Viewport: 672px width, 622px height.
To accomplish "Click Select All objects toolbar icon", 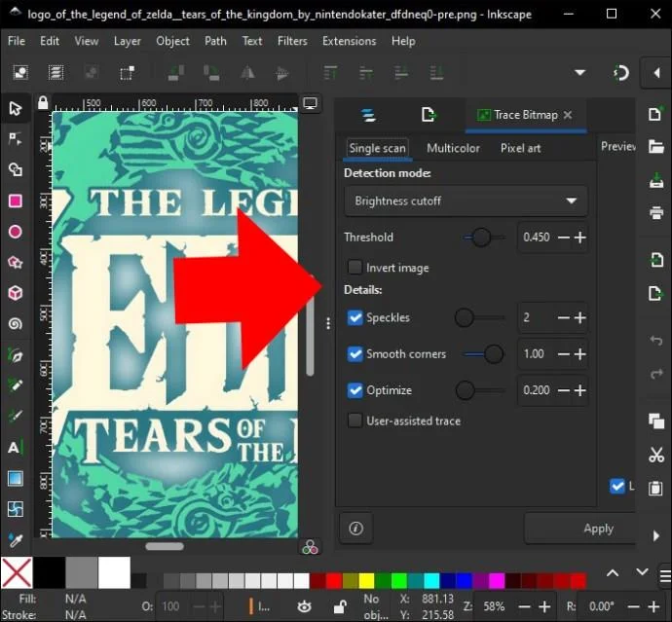I will [x=20, y=72].
